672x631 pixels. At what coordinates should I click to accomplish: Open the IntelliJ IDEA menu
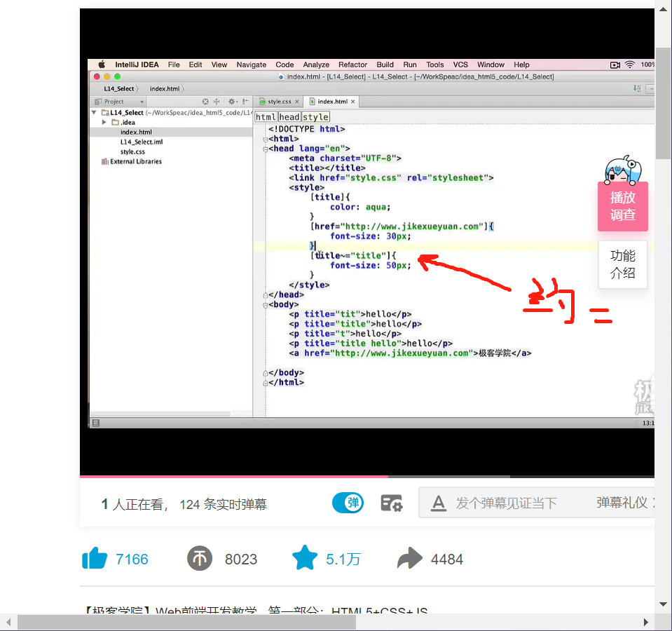pyautogui.click(x=137, y=65)
